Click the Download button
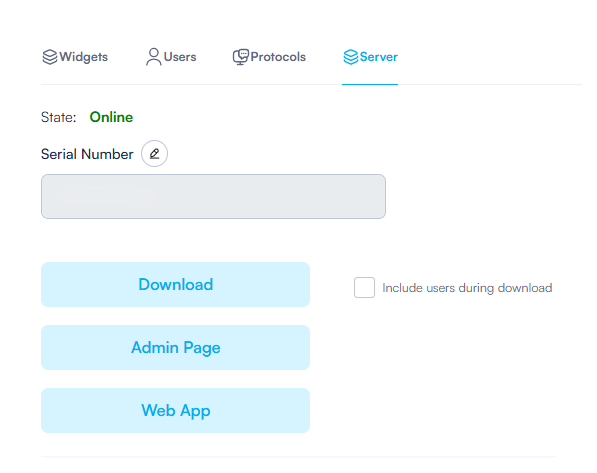 click(x=176, y=284)
